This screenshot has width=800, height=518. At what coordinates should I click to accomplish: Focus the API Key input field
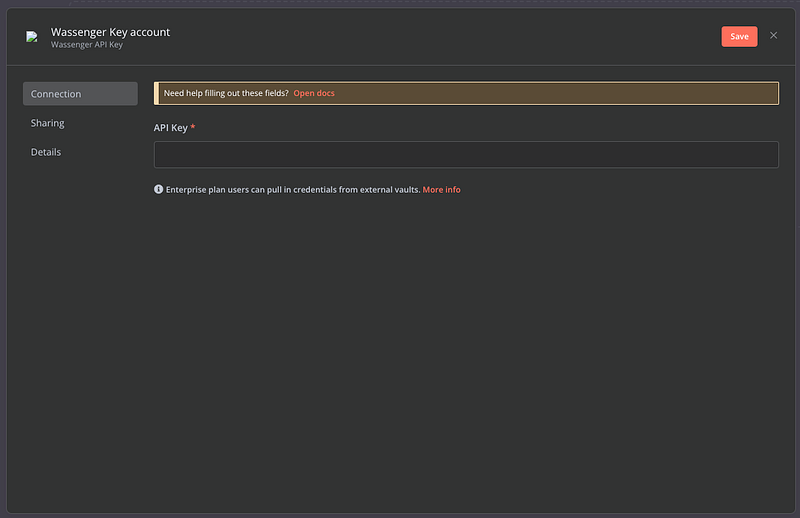tap(465, 155)
